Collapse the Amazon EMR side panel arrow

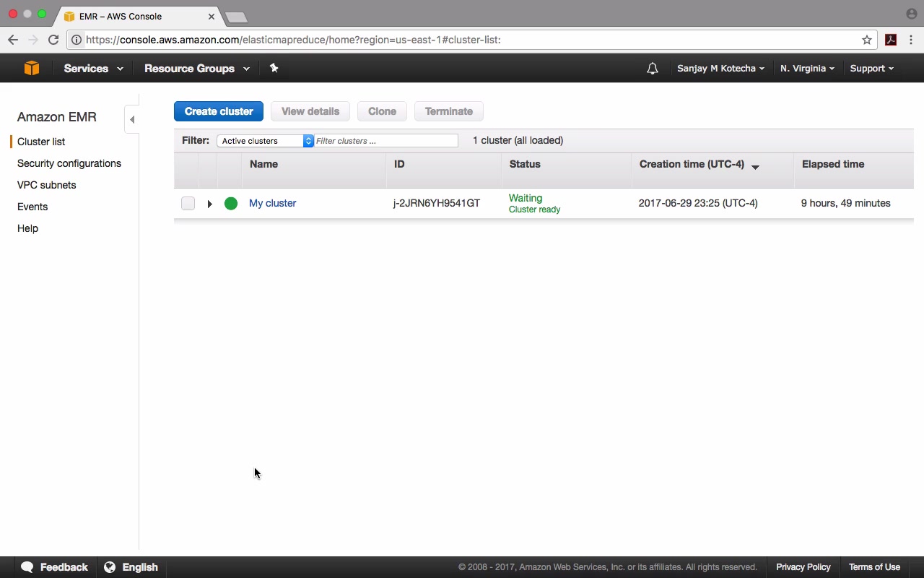pyautogui.click(x=132, y=119)
